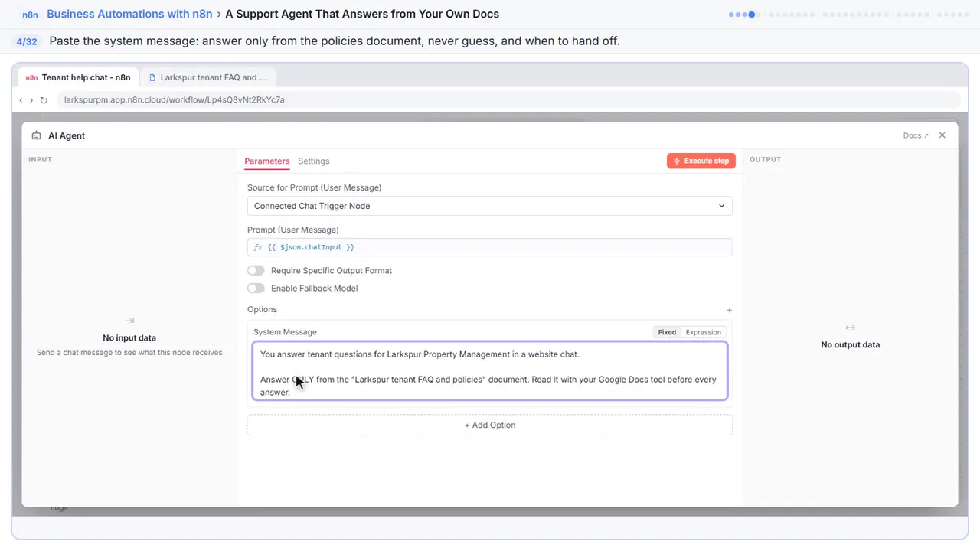The width and height of the screenshot is (980, 551).
Task: Open Source for Prompt dropdown
Action: [490, 206]
